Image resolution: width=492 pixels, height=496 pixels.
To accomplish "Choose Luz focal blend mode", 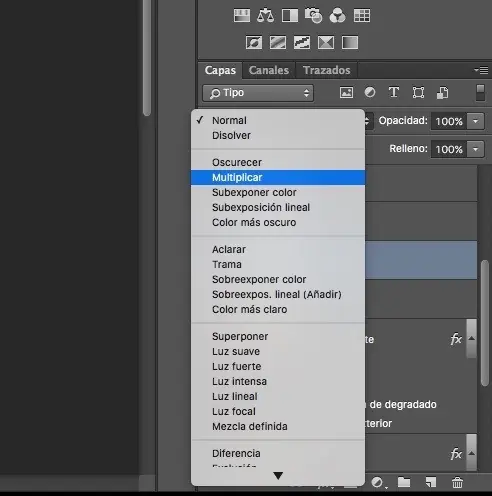I will 278,411.
